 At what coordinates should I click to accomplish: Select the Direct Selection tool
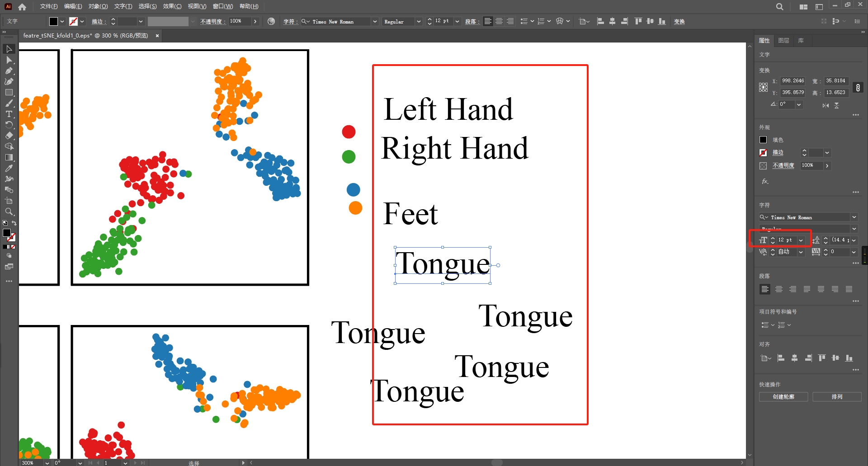pyautogui.click(x=9, y=60)
